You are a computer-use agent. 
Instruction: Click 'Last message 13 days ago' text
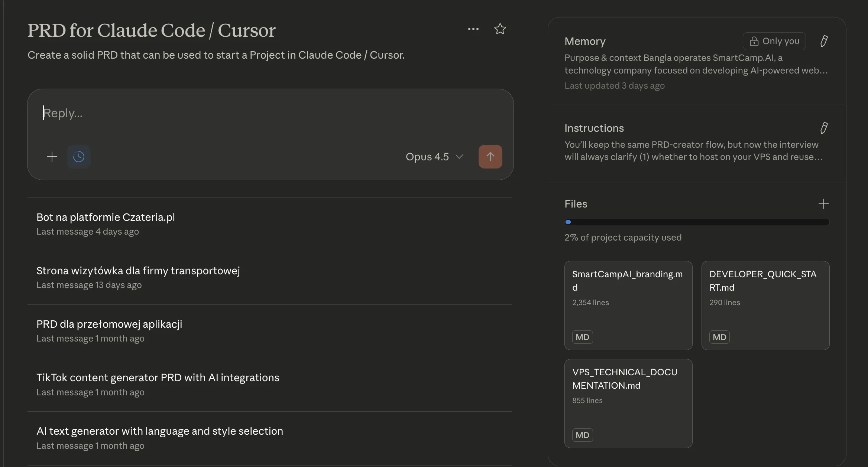(89, 285)
